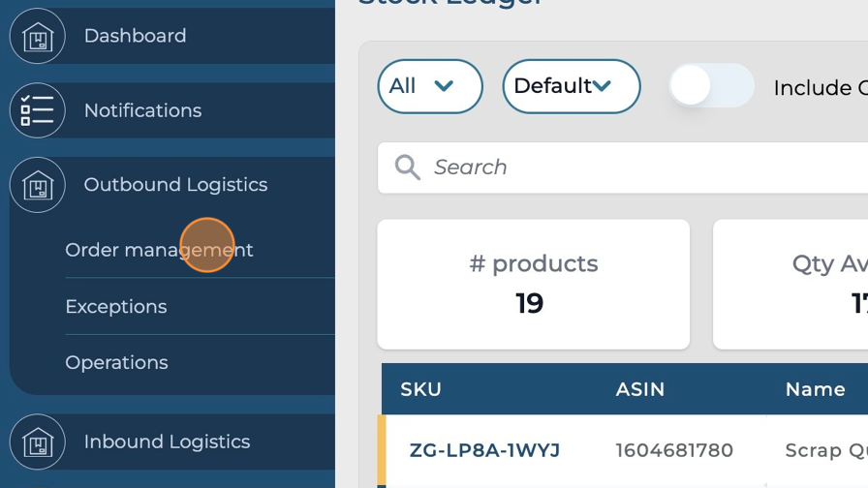868x488 pixels.
Task: Sort table by the SKU column header
Action: tap(421, 389)
